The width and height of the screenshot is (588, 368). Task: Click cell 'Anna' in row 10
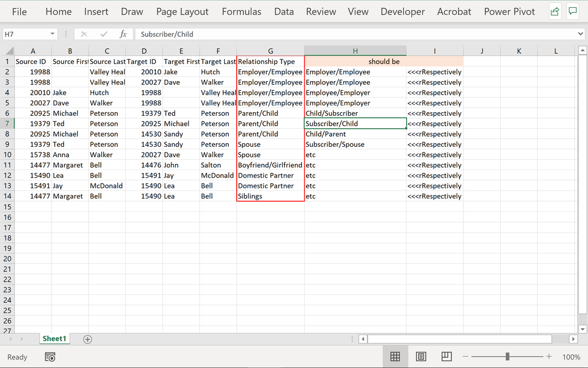coord(70,155)
